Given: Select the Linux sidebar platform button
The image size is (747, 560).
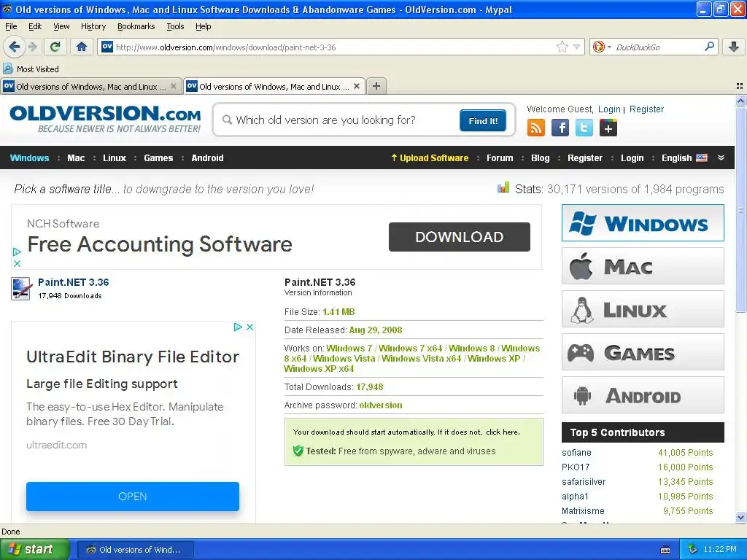Looking at the screenshot, I should 643,309.
